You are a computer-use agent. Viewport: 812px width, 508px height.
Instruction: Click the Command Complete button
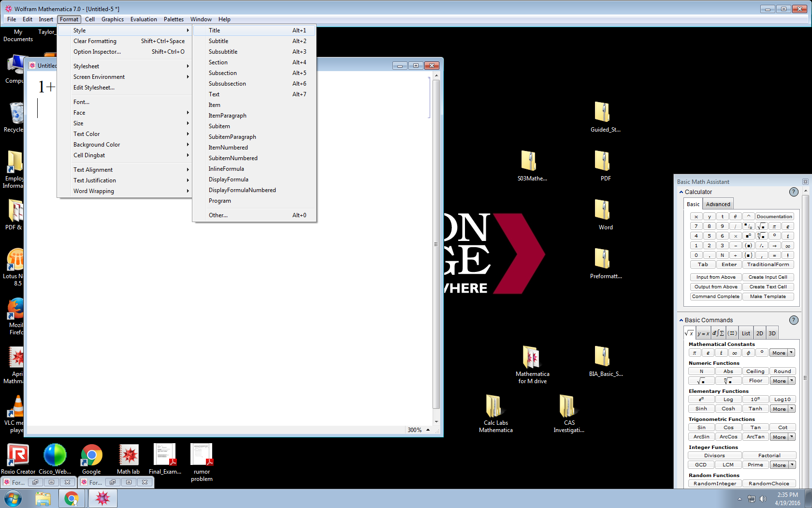click(716, 297)
